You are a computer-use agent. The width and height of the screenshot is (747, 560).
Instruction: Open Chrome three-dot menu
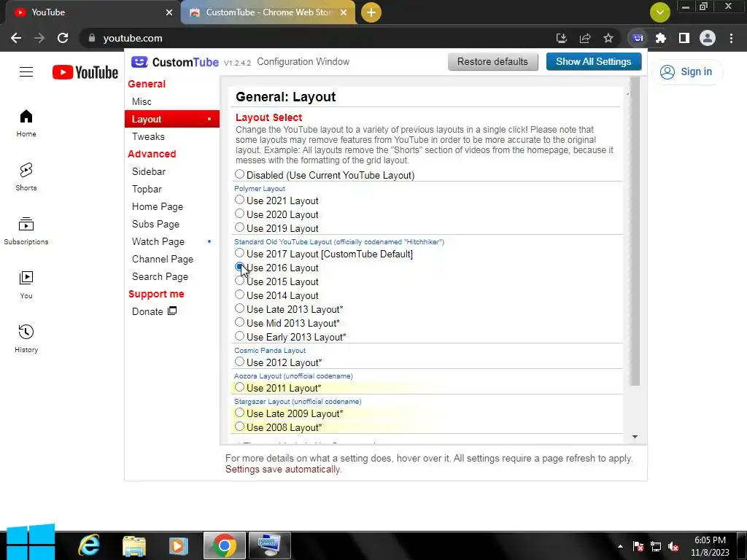click(x=731, y=38)
